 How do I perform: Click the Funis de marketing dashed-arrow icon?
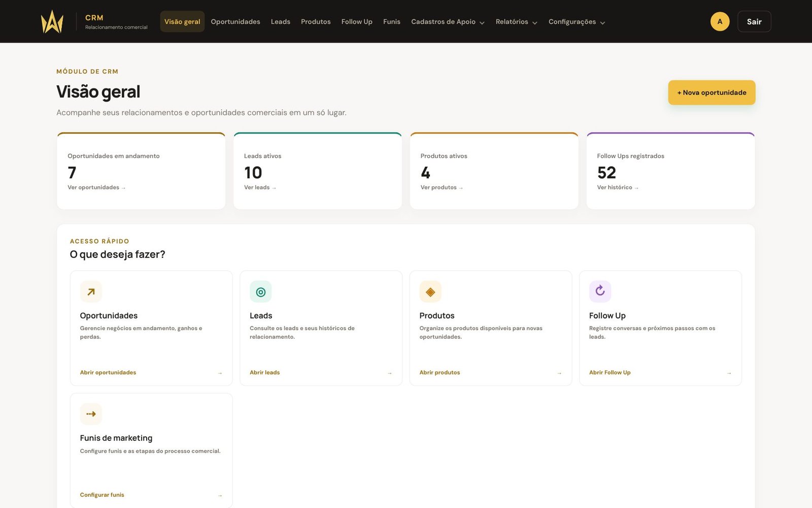click(91, 414)
